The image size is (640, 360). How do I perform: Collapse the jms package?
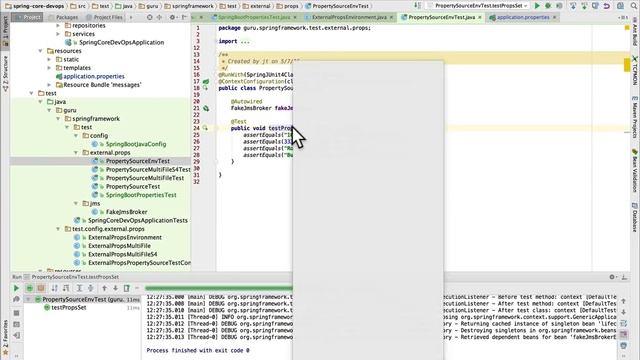point(76,203)
